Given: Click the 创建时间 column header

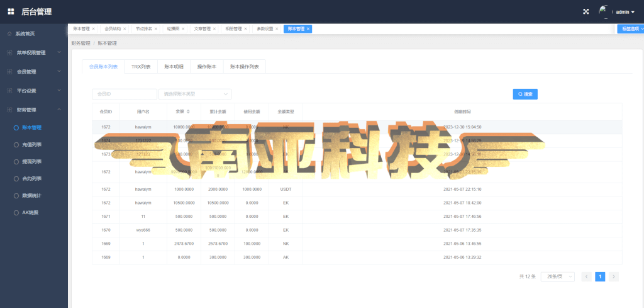Looking at the screenshot, I should pyautogui.click(x=462, y=111).
